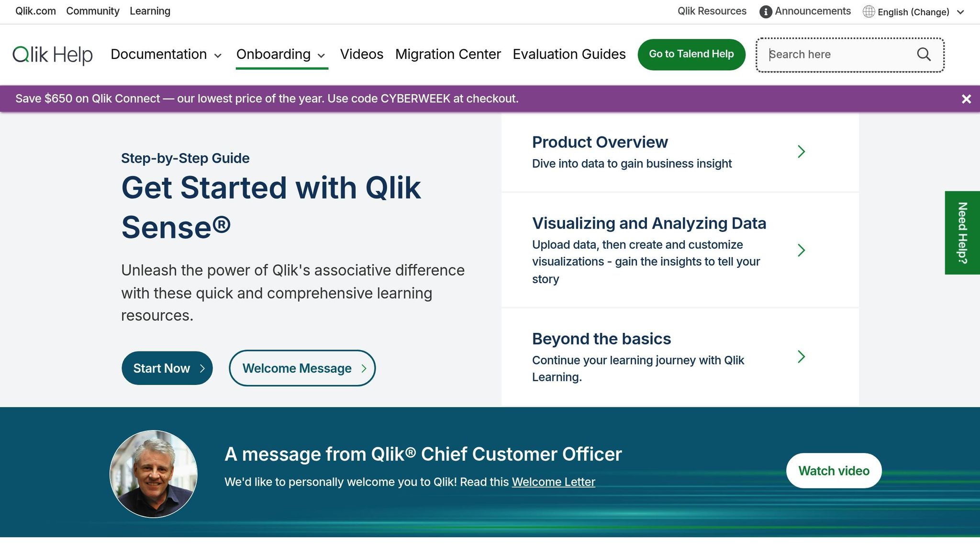Screen dimensions: 980x551
Task: Open Product Overview via its chevron arrow
Action: coord(802,151)
